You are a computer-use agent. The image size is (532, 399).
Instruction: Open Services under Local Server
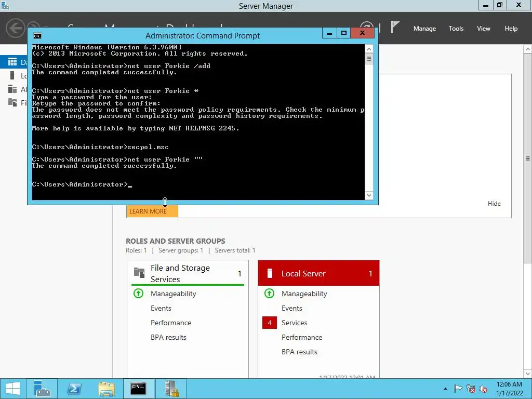click(295, 323)
